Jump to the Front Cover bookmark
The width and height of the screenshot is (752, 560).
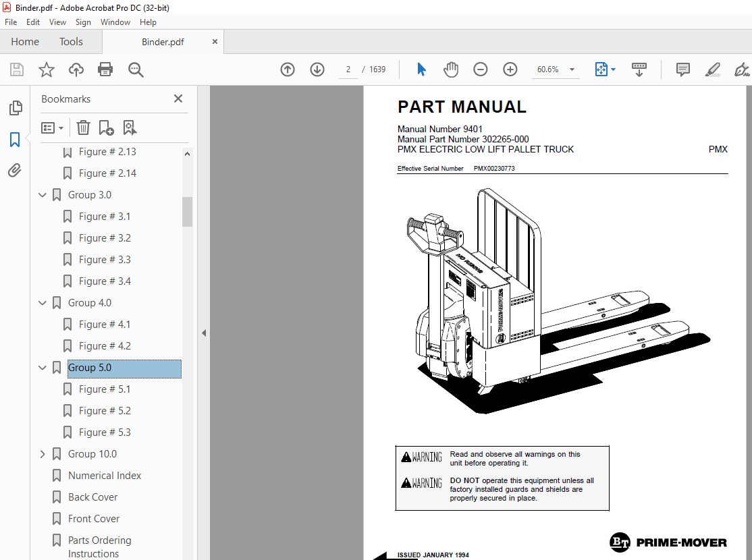coord(94,518)
